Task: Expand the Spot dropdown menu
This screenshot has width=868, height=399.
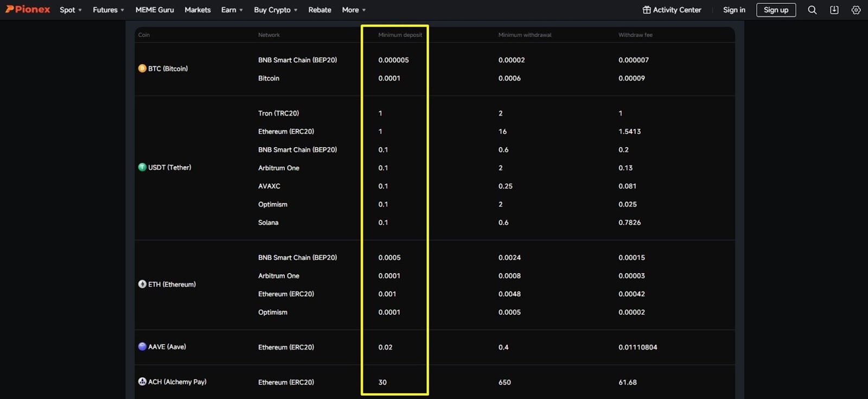Action: (x=71, y=10)
